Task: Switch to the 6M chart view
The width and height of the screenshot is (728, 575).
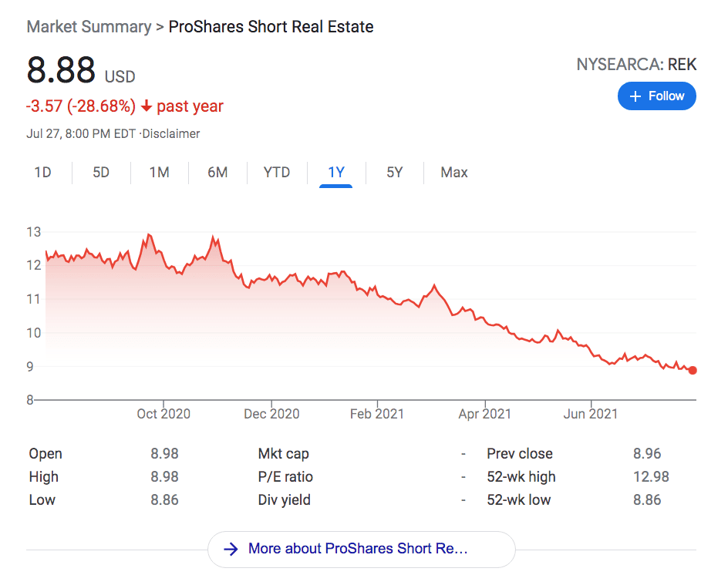Action: click(x=217, y=172)
